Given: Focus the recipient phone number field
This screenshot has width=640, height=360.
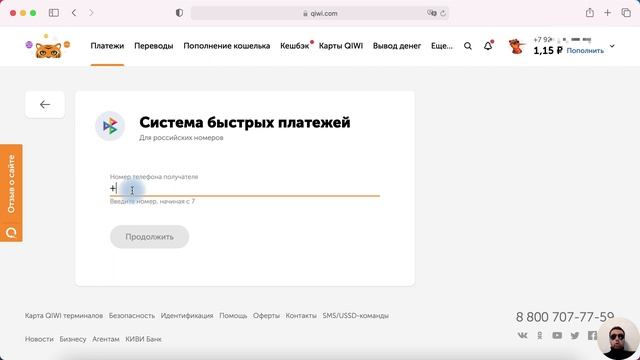Looking at the screenshot, I should [244, 189].
